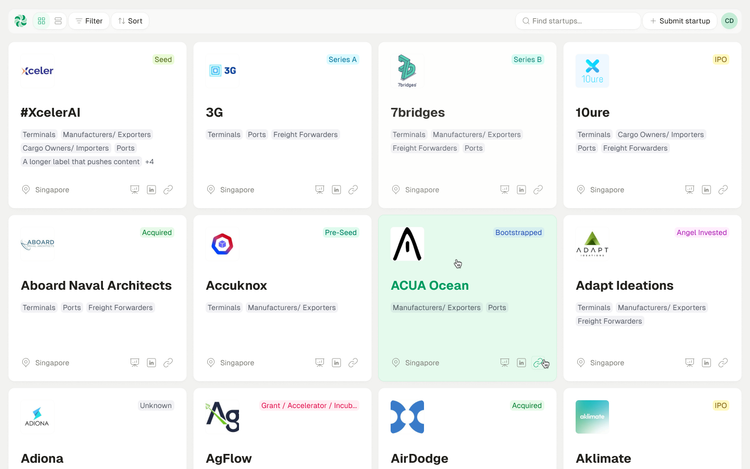Open LinkedIn icon on Accuknox card
Viewport: 750px width, 469px height.
336,363
